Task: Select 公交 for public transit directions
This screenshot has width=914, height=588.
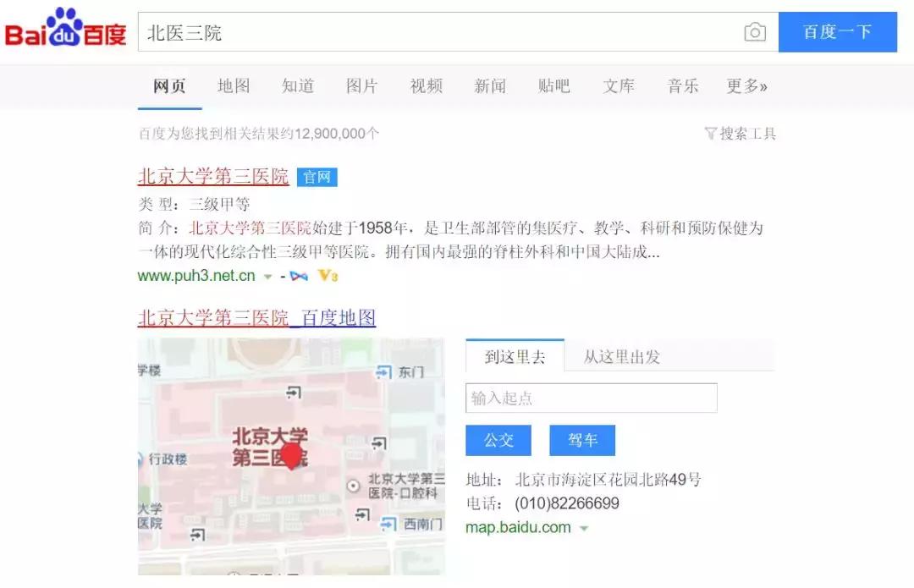Action: pyautogui.click(x=498, y=440)
